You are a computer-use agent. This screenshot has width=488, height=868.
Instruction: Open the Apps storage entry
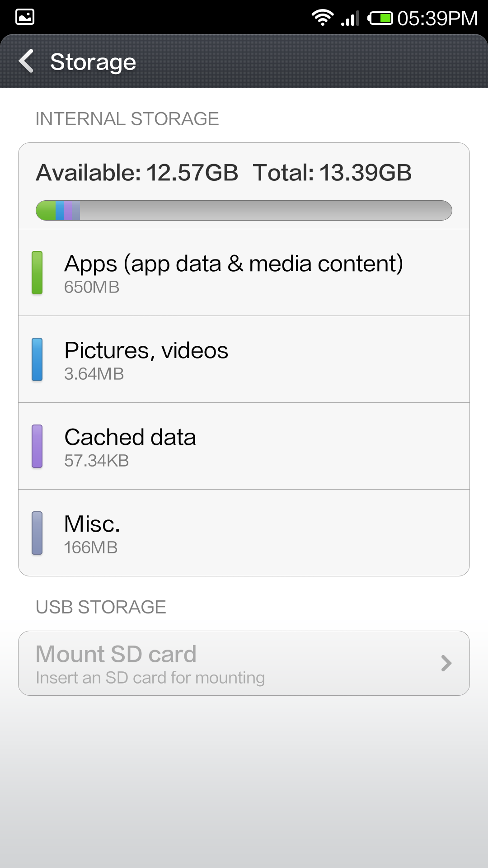click(244, 273)
